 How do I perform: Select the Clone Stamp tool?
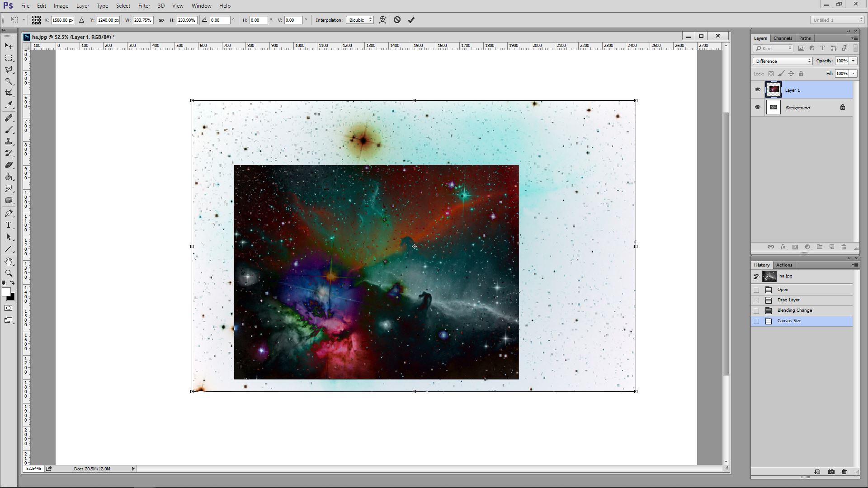pyautogui.click(x=9, y=141)
